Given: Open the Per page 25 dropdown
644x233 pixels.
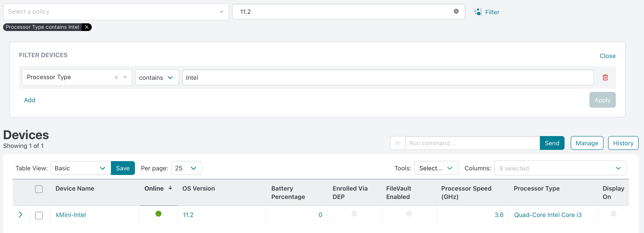Looking at the screenshot, I should tap(186, 168).
